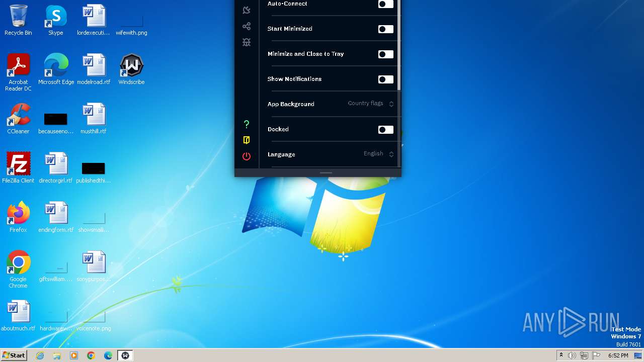644x362 pixels.
Task: Open the network tray icon
Action: pos(584,355)
